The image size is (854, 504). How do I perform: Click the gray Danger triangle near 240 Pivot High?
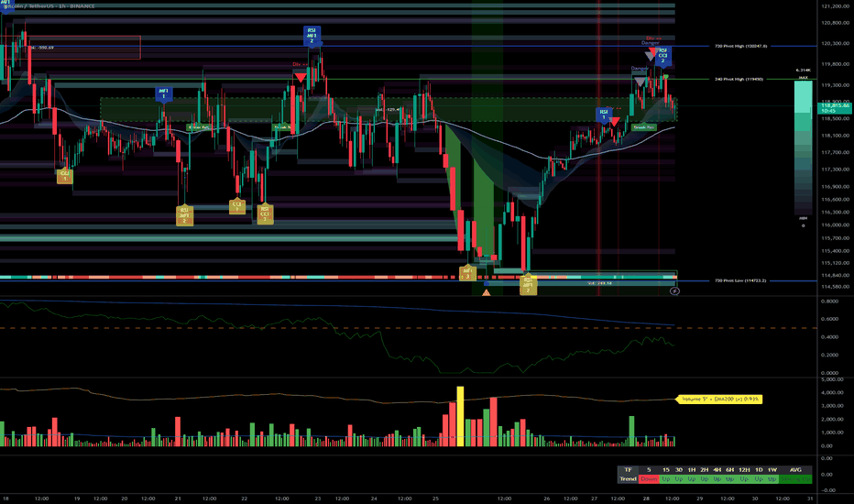click(x=640, y=82)
